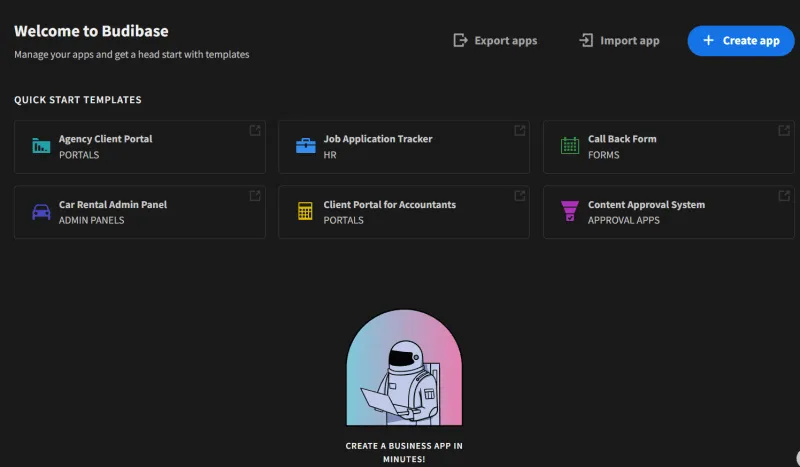Click the Client Portal for Accountants calculator icon
The height and width of the screenshot is (467, 800).
pyautogui.click(x=305, y=212)
